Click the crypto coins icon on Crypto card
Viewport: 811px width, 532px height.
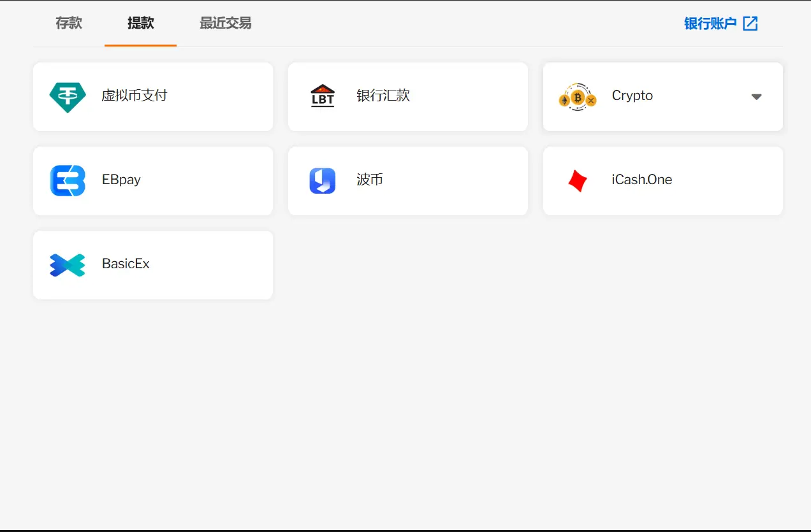click(578, 97)
